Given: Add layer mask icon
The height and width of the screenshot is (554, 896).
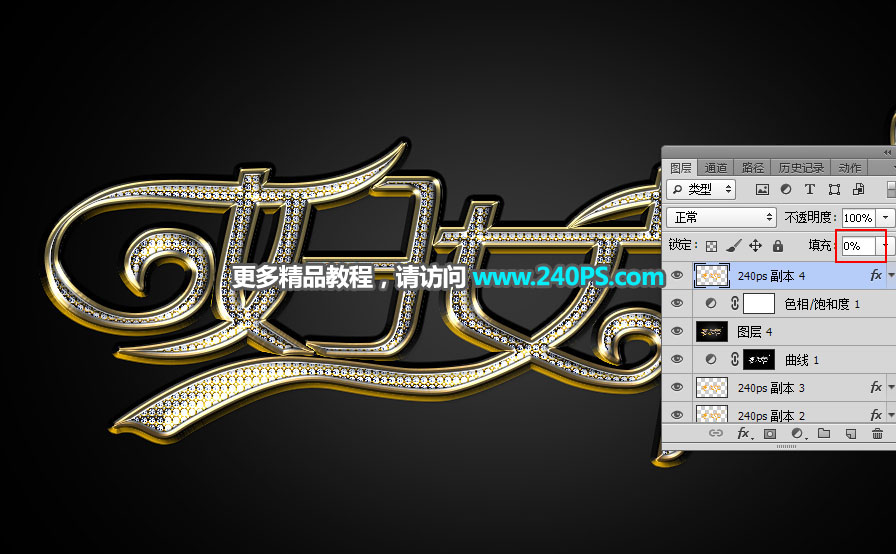Looking at the screenshot, I should coord(770,433).
